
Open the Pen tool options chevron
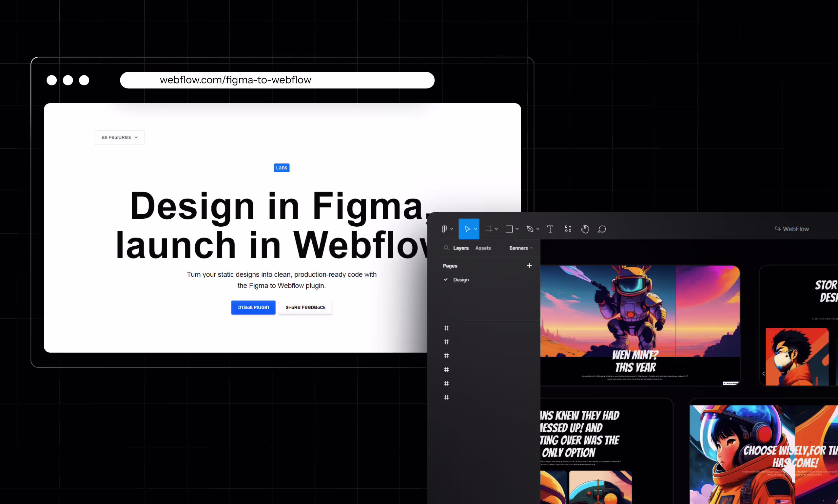537,229
